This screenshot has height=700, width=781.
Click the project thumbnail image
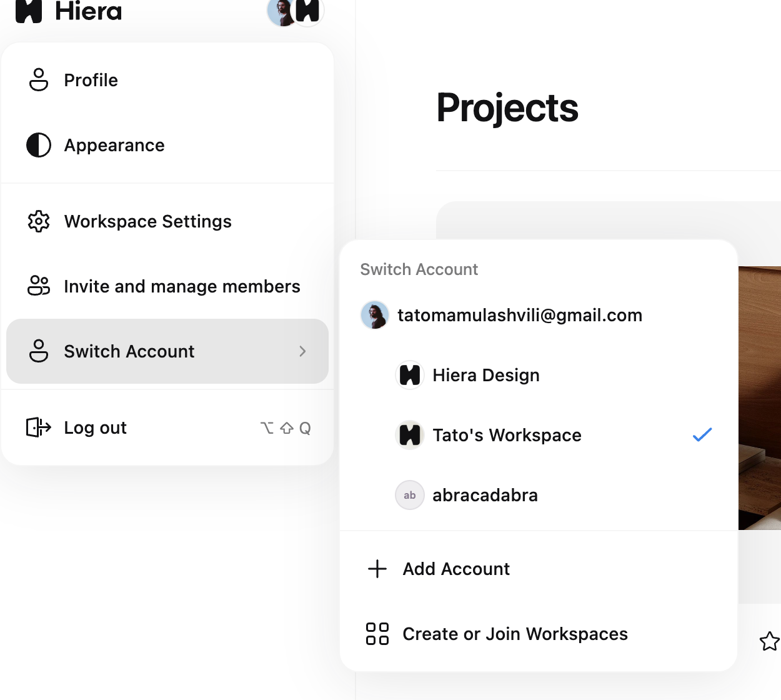click(760, 398)
